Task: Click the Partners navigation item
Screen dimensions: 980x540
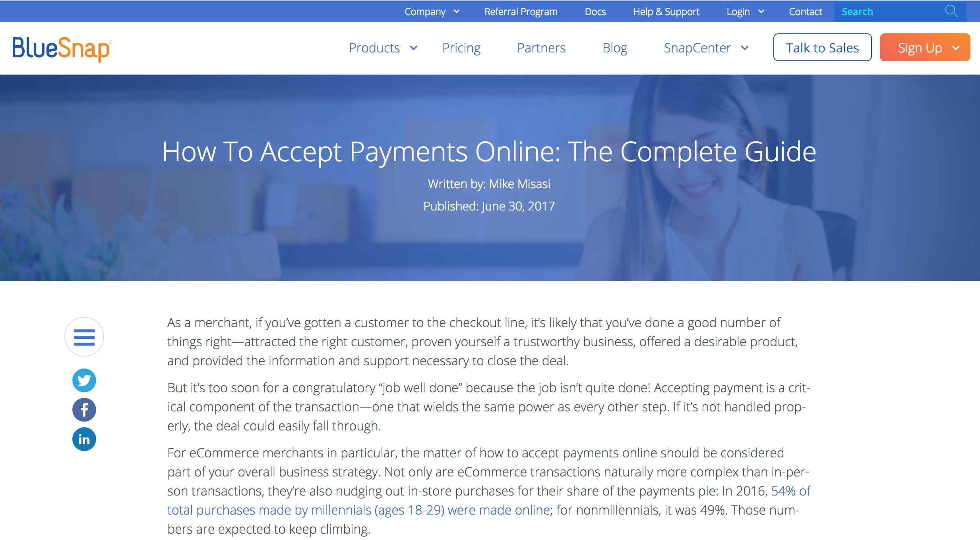Action: pos(541,48)
